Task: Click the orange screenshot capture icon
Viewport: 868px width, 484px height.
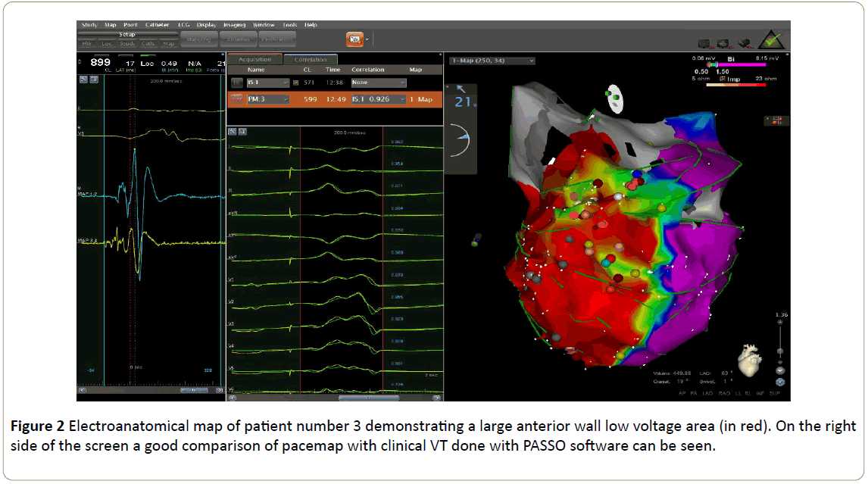Action: (354, 39)
